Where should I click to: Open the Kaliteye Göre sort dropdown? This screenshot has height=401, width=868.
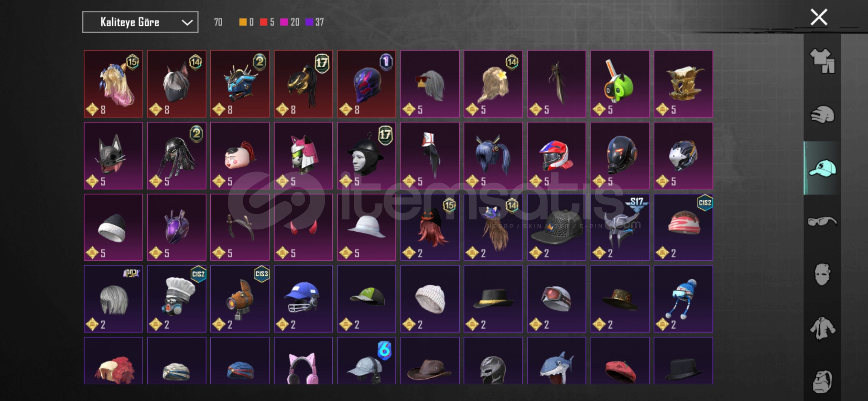tap(140, 22)
